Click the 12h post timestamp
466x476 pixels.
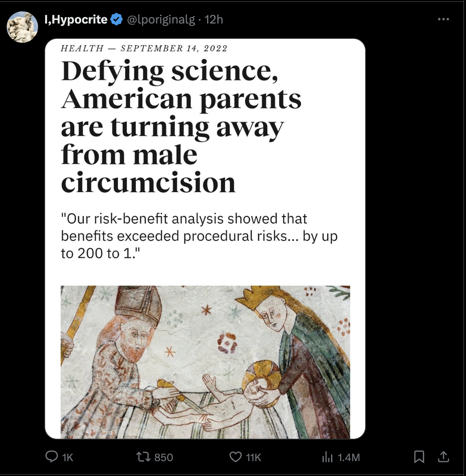214,19
